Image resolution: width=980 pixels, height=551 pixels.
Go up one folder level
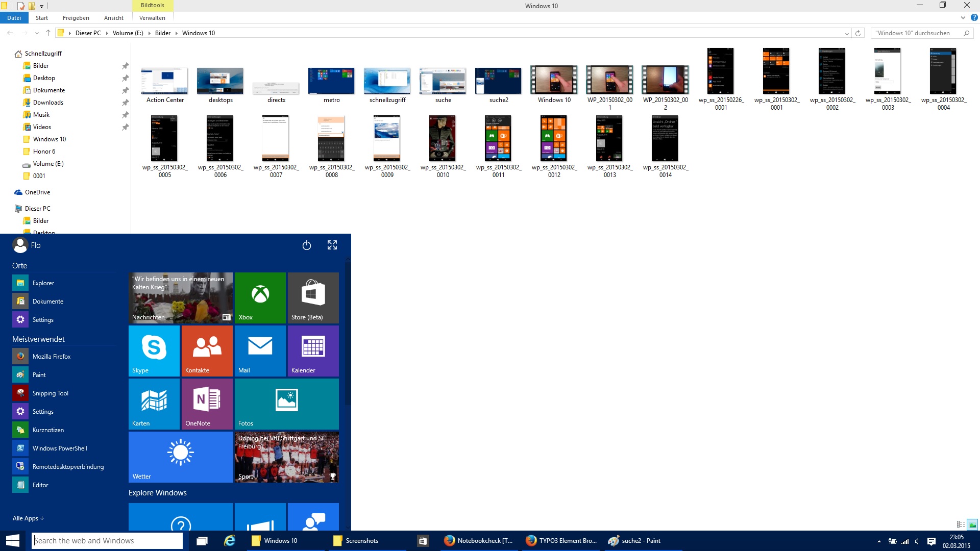[48, 33]
